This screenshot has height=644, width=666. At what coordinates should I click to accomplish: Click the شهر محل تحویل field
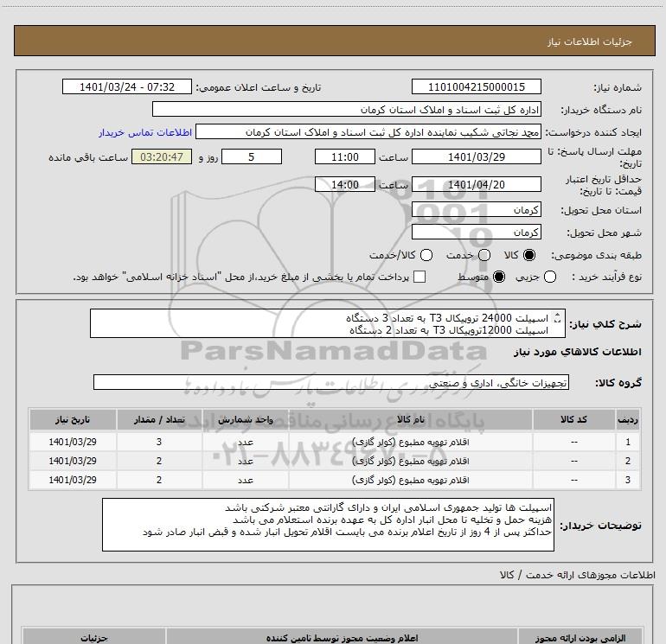(x=476, y=232)
